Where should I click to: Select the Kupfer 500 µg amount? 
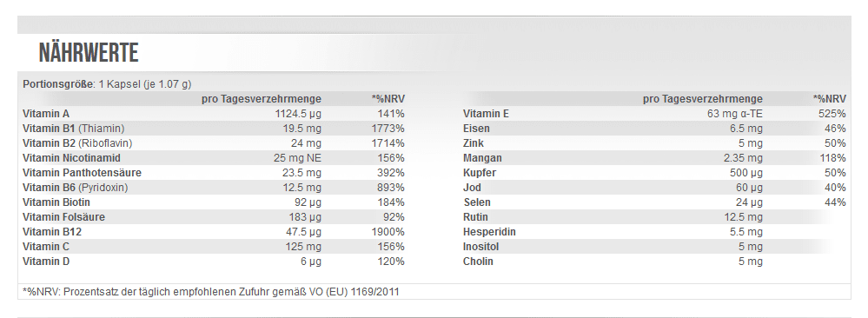click(x=745, y=173)
